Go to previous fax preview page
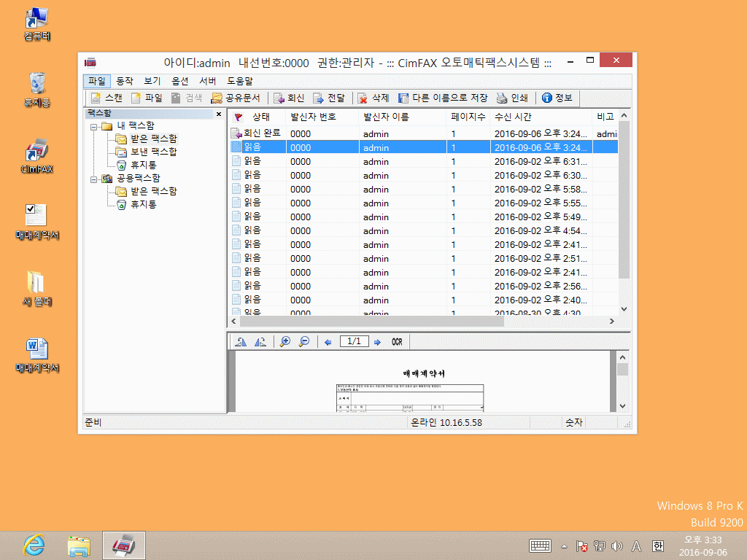The height and width of the screenshot is (560, 747). (328, 342)
